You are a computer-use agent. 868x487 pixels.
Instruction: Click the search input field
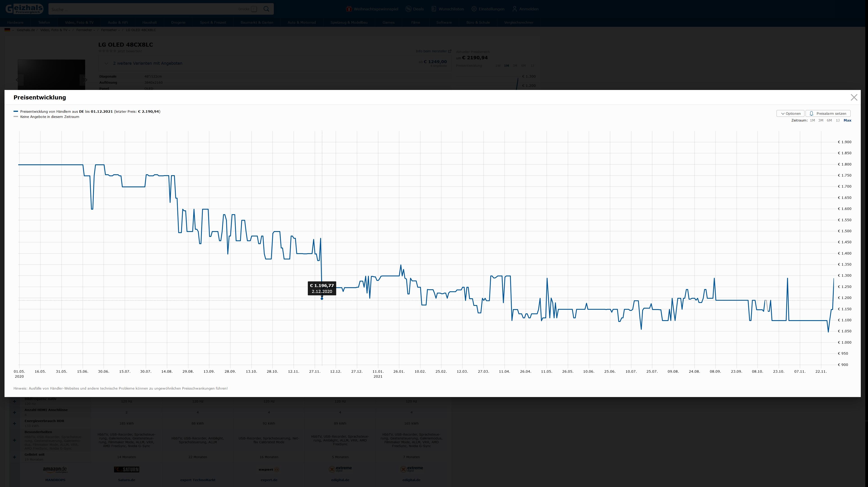tap(142, 9)
